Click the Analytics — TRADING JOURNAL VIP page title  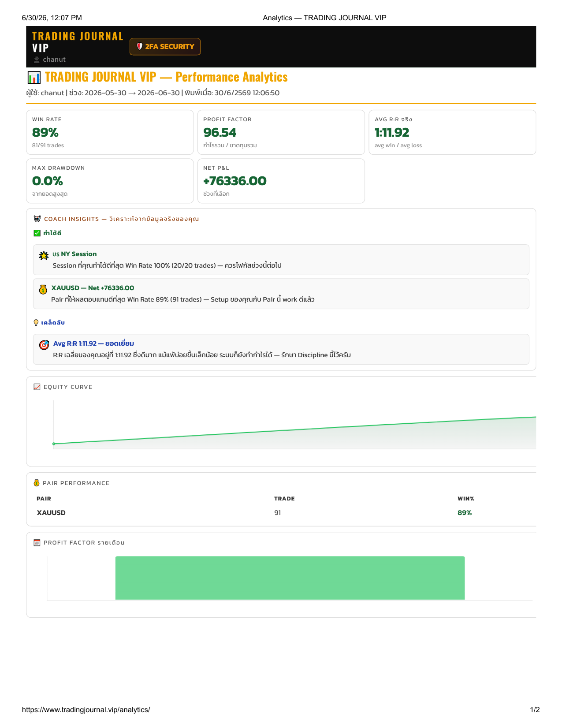click(324, 18)
